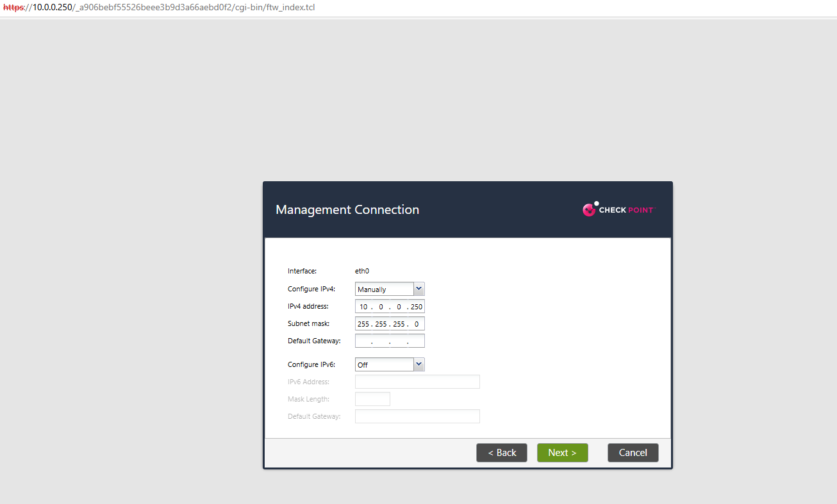Viewport: 837px width, 504px height.
Task: Go back with the Back button
Action: 502,453
